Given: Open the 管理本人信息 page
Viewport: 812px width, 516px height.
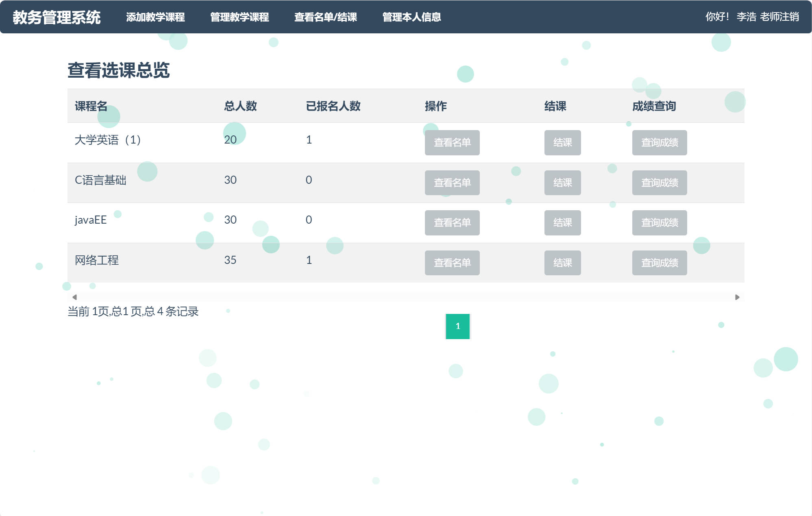Looking at the screenshot, I should pos(412,18).
